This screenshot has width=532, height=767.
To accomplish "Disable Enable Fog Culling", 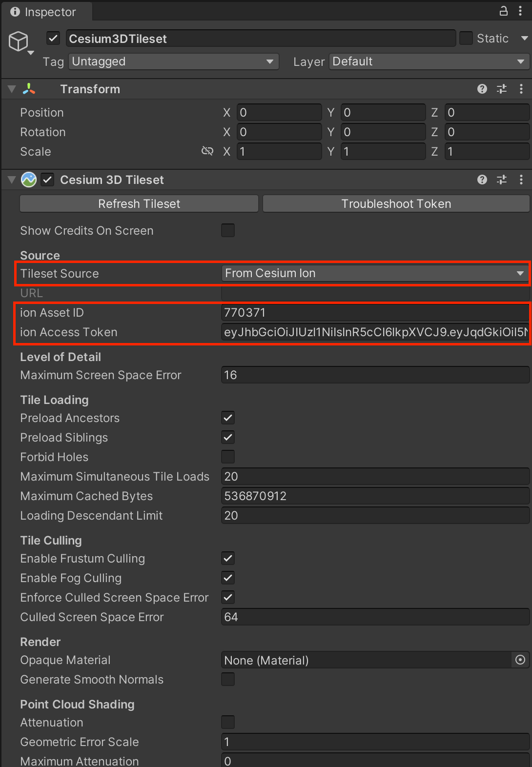I will (x=228, y=578).
